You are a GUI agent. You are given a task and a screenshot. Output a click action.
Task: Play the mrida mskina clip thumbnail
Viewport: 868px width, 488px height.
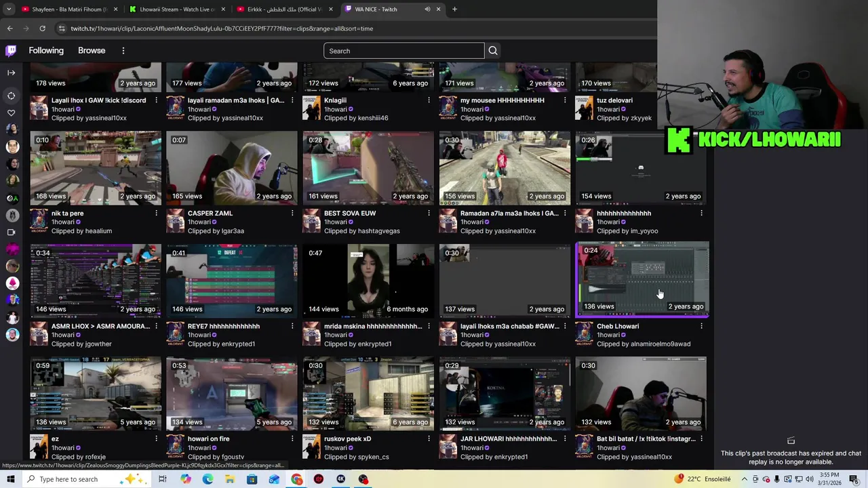point(368,281)
